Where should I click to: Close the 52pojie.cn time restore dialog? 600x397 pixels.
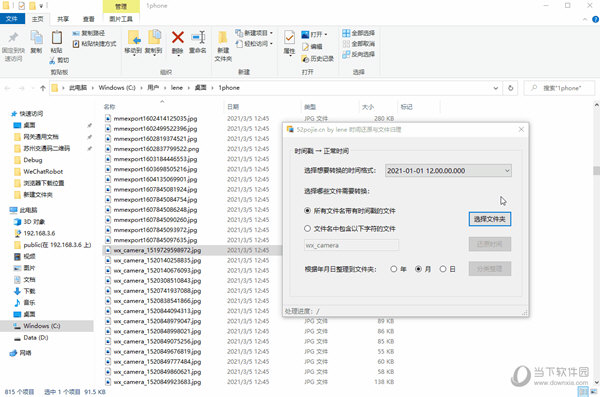click(521, 129)
